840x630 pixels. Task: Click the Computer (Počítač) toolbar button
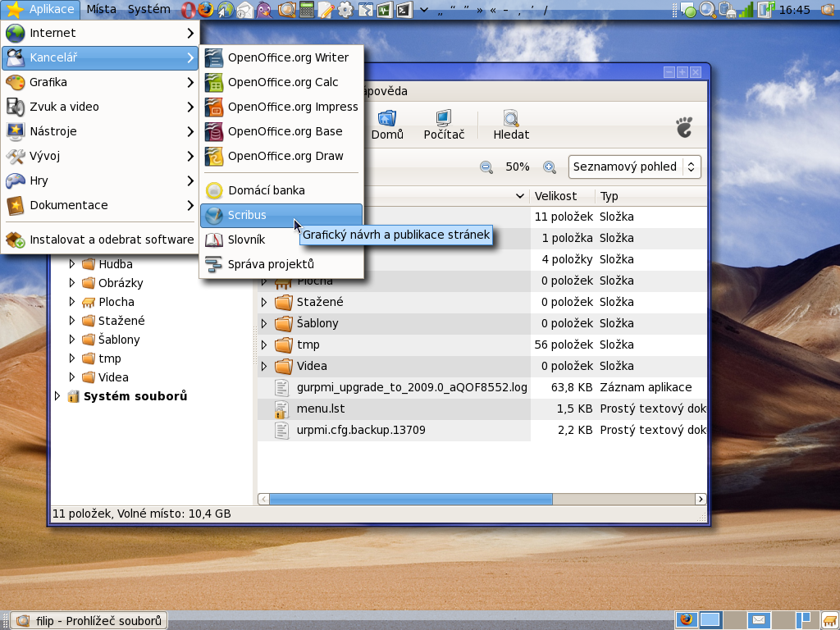[x=444, y=126]
